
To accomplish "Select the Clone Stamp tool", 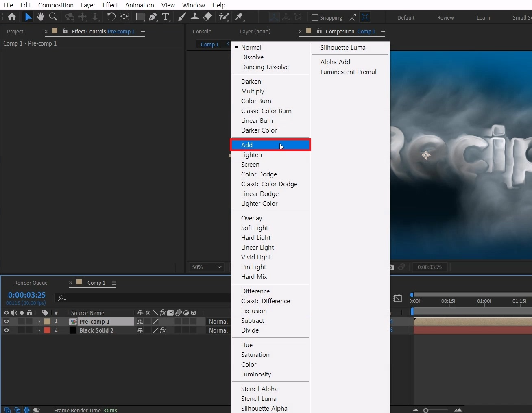I will [x=195, y=17].
